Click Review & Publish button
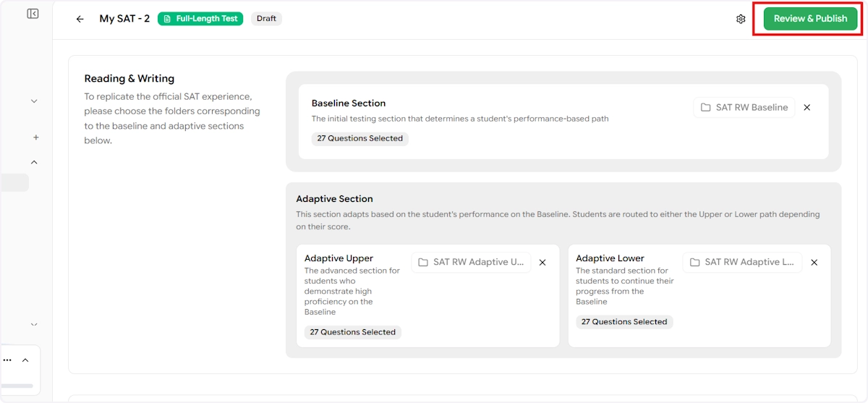This screenshot has height=403, width=868. 810,19
